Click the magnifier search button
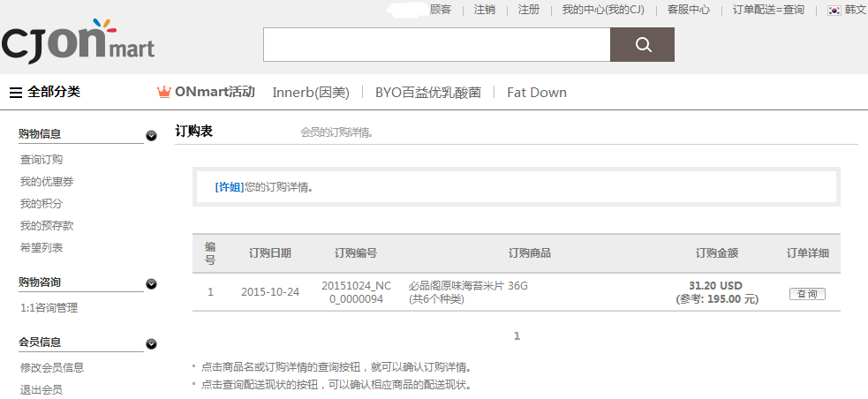Viewport: 868px width, 399px height. pos(642,44)
